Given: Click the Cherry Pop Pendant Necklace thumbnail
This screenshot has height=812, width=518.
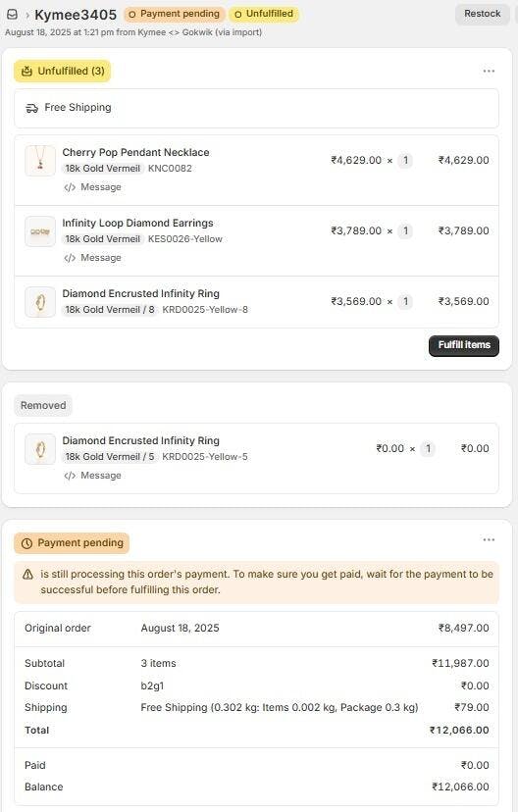Looking at the screenshot, I should (x=40, y=161).
